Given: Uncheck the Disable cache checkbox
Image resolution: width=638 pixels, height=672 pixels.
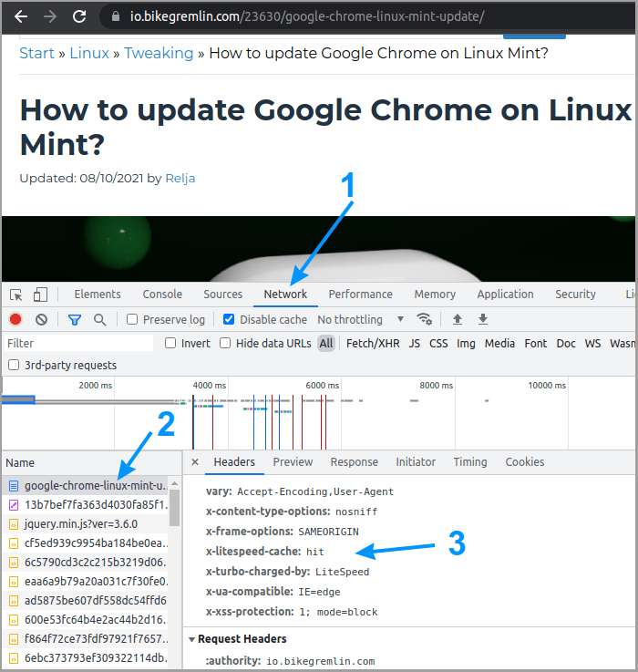Looking at the screenshot, I should [229, 319].
